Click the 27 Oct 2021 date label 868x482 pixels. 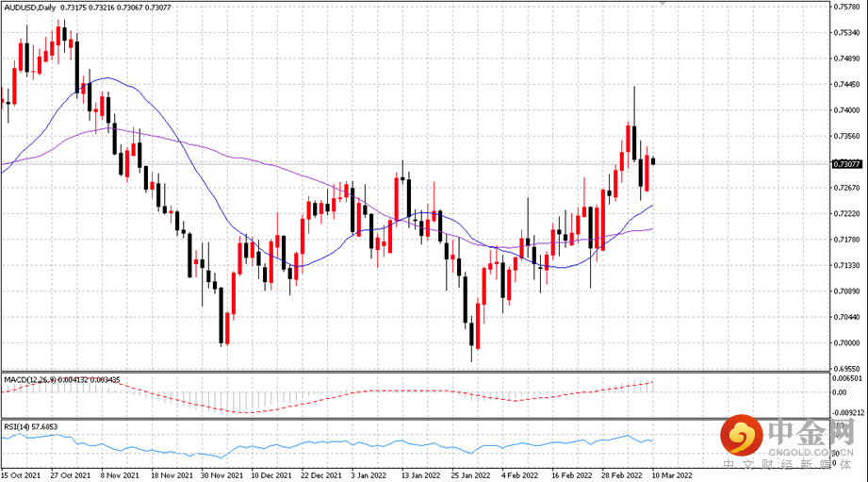tap(71, 475)
